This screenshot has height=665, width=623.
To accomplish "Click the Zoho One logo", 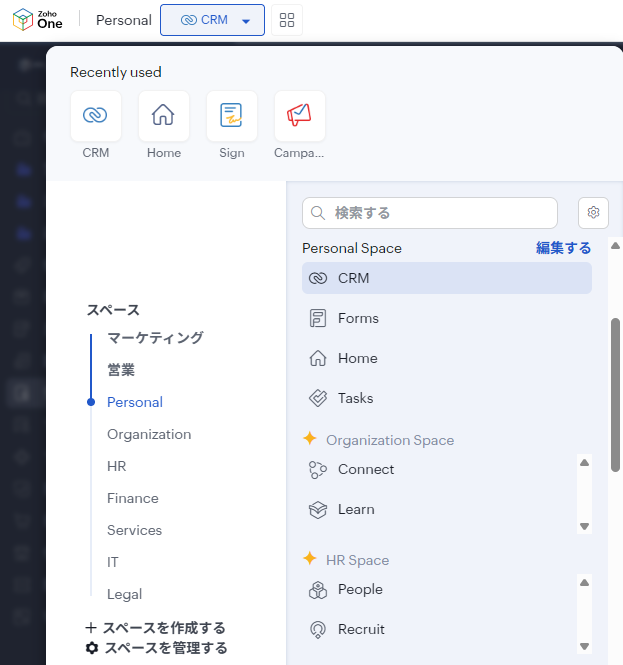I will coord(45,20).
